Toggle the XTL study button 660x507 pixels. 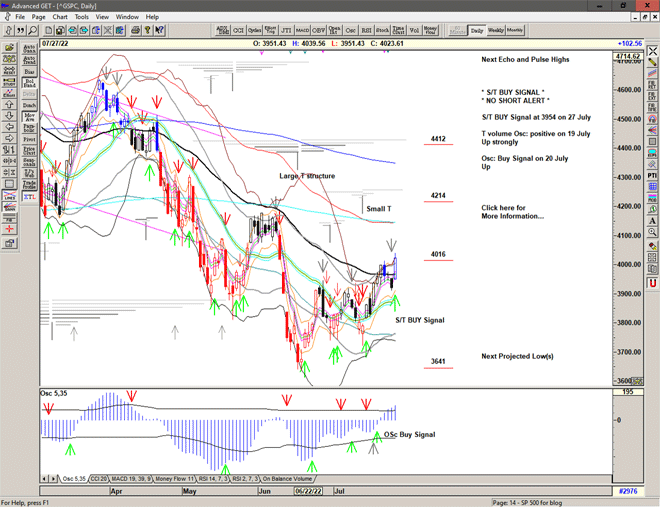pyautogui.click(x=30, y=198)
